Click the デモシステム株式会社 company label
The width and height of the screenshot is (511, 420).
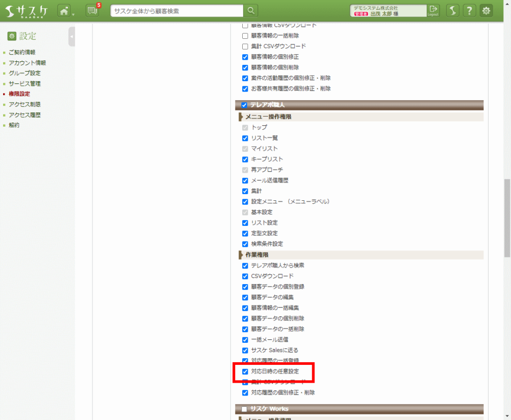[376, 8]
